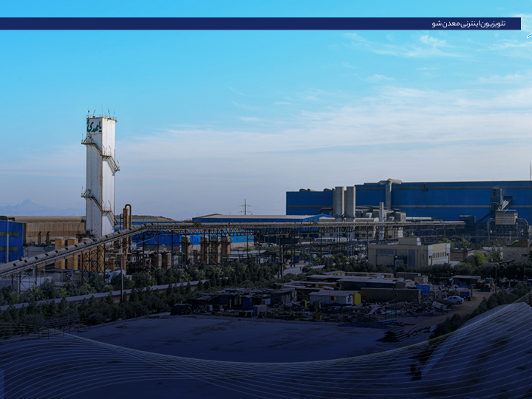Screen dimensions: 532x399
Task: Click the blue building at far left edge
Action: click(x=11, y=241)
